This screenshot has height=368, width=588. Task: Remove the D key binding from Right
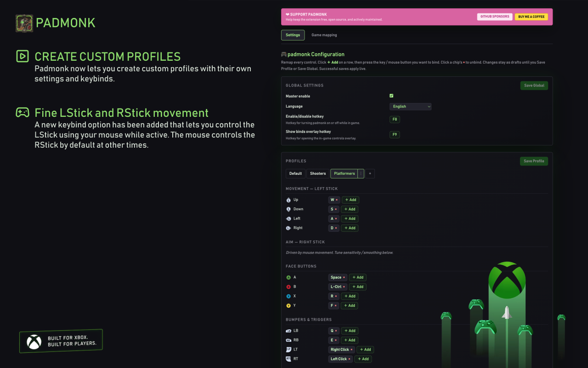[x=336, y=228]
